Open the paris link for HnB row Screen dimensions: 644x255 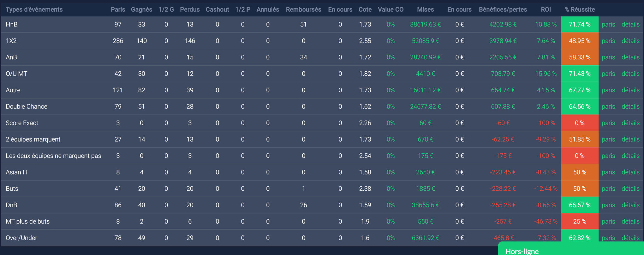pos(608,24)
